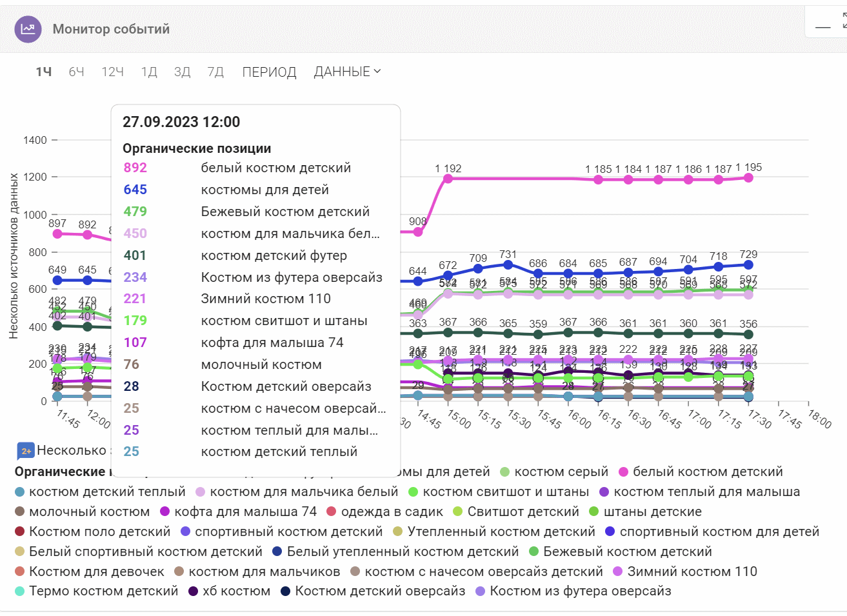Image resolution: width=847 pixels, height=616 pixels.
Task: Toggle 'Зимний костюм 110' legend entry
Action: point(692,571)
